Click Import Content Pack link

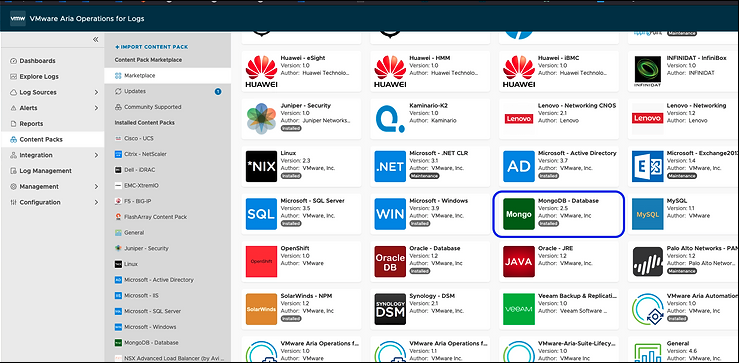click(x=151, y=47)
